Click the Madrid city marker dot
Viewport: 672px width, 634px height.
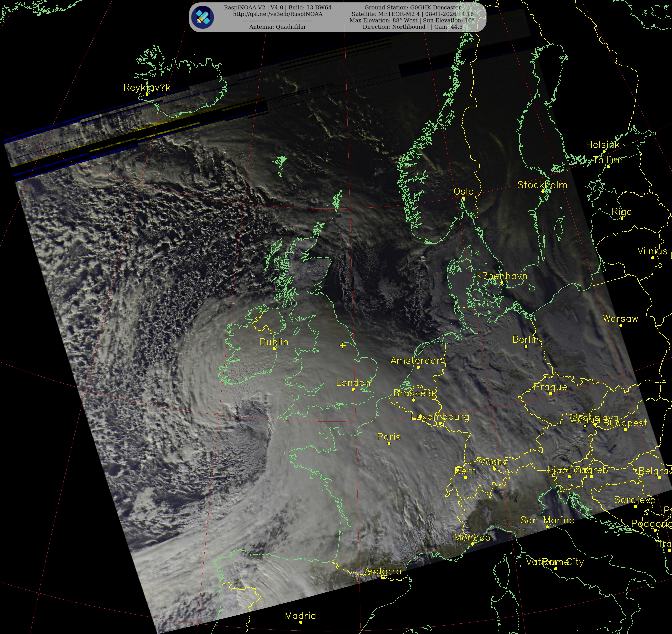tap(300, 622)
